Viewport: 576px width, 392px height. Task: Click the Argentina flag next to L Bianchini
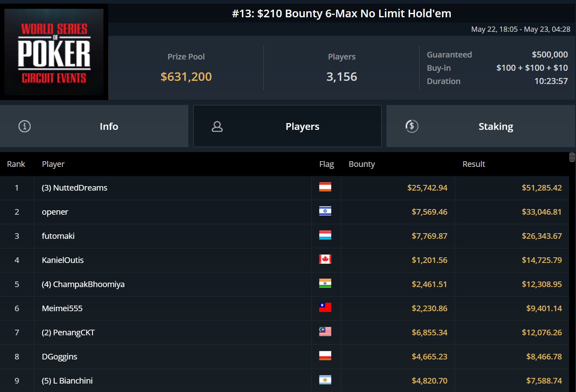click(x=325, y=380)
